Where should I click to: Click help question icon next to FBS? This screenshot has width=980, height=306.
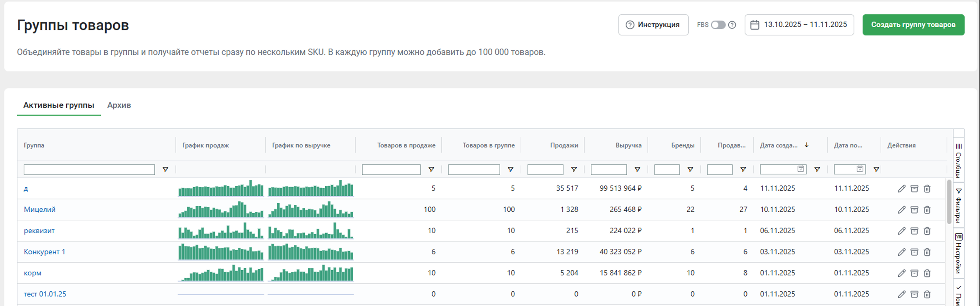[x=732, y=25]
